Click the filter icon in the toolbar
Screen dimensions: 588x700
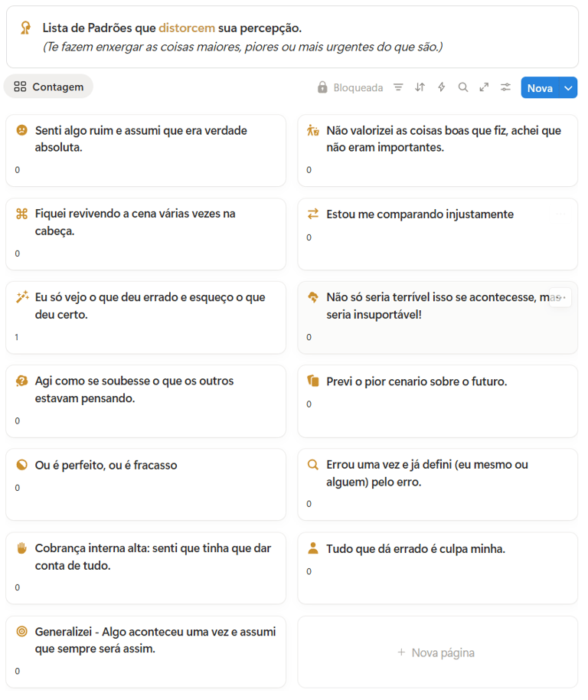(398, 87)
